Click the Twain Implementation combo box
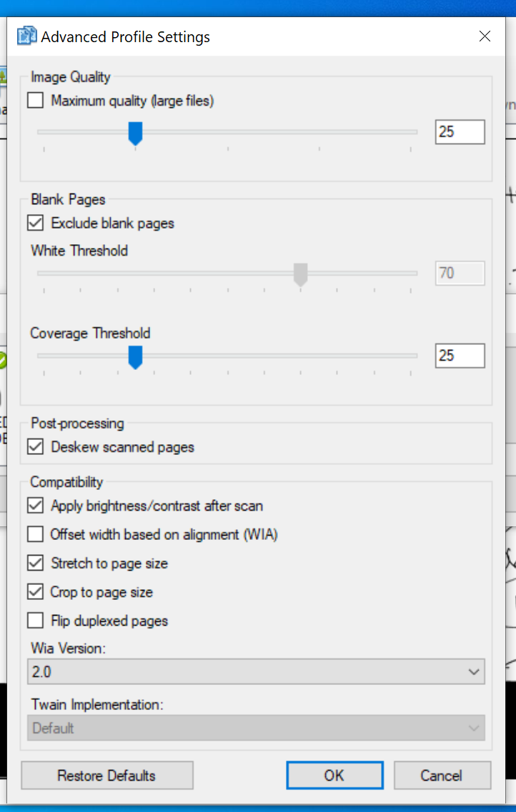Image resolution: width=516 pixels, height=812 pixels. 256,728
